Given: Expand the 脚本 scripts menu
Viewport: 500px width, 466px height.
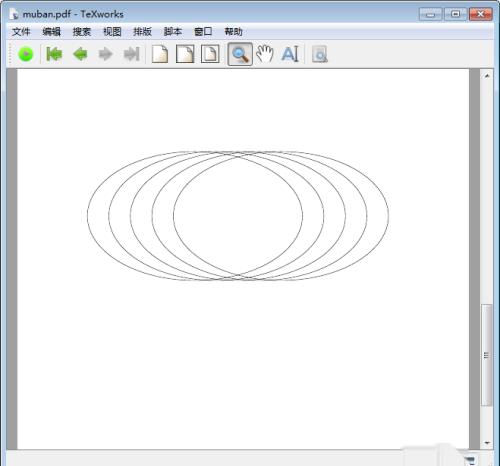Looking at the screenshot, I should 173,32.
